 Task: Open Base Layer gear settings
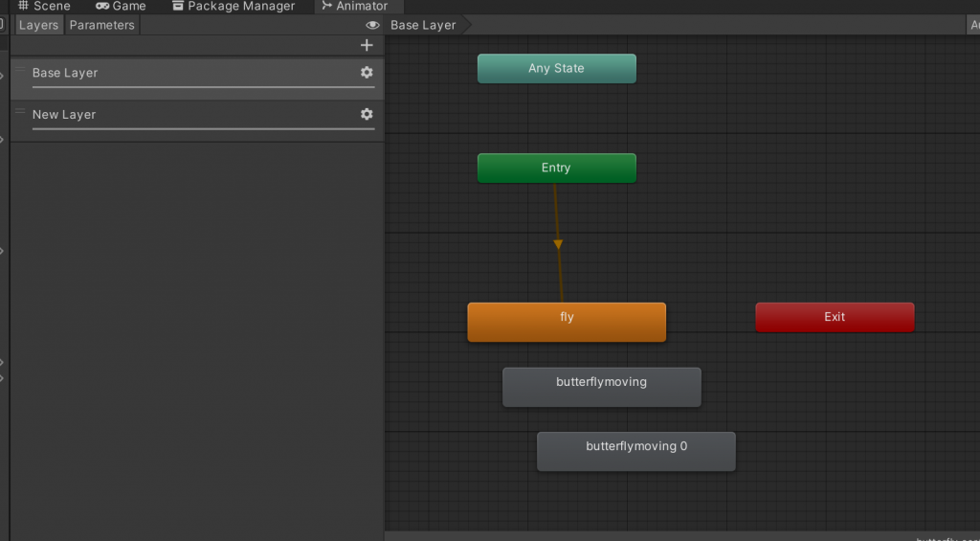pyautogui.click(x=367, y=73)
